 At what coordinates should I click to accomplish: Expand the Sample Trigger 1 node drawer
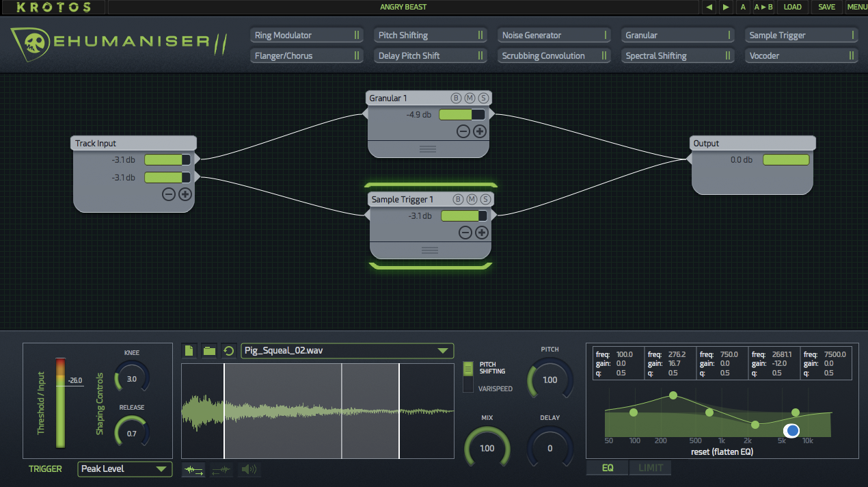[x=429, y=250]
